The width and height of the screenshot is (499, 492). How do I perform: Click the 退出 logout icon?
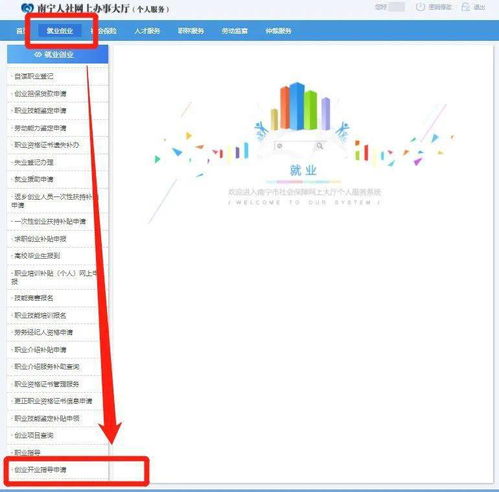tap(466, 7)
